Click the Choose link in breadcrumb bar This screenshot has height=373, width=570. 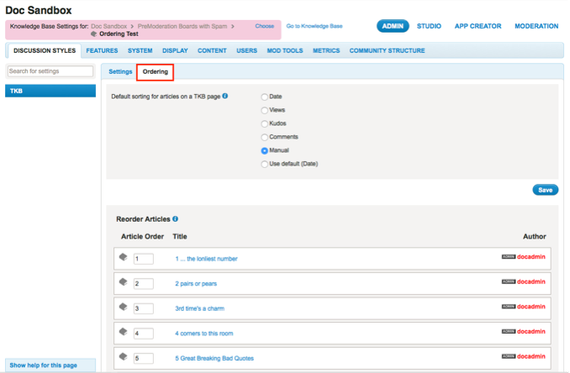point(264,26)
